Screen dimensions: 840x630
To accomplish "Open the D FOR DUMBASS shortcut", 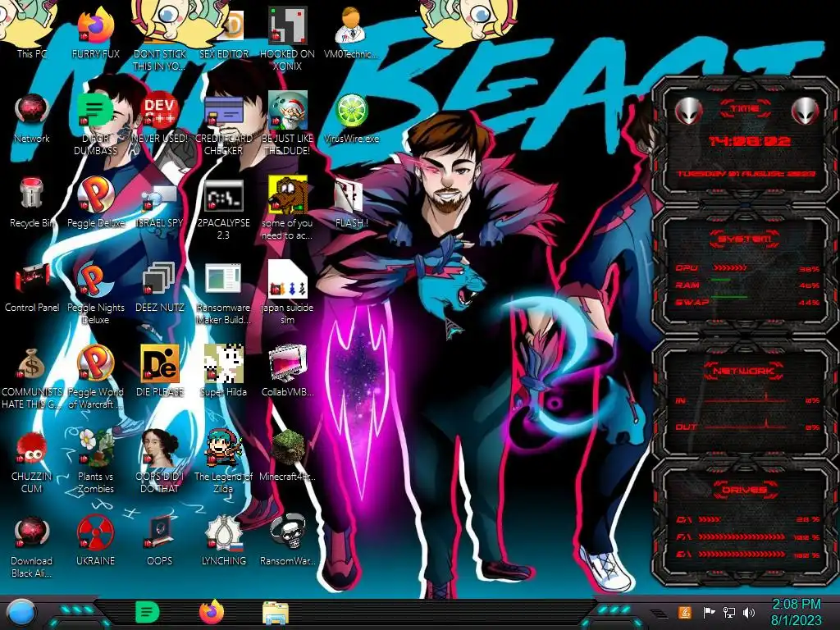I will [x=95, y=123].
